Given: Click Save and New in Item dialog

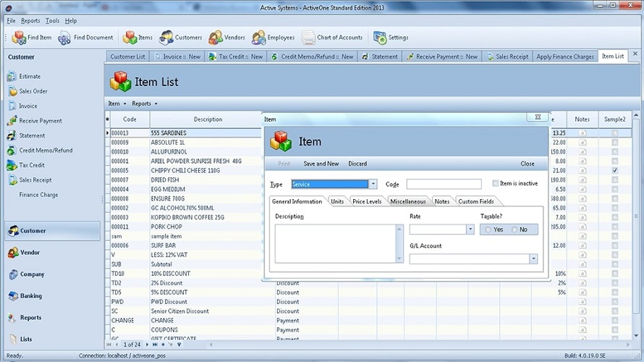Looking at the screenshot, I should click(x=321, y=164).
